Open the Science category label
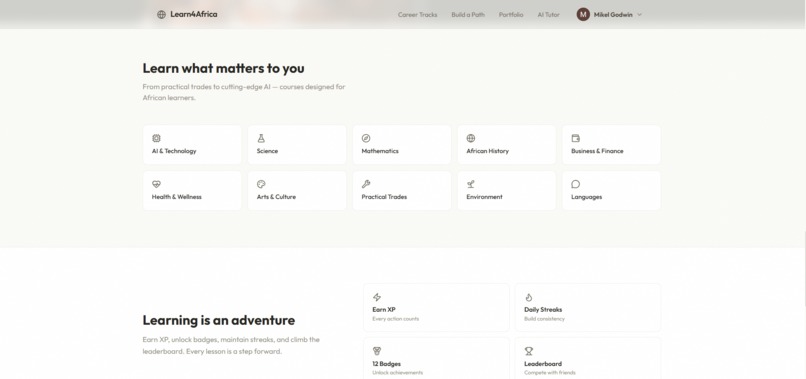Viewport: 806px width, 379px height. click(267, 151)
